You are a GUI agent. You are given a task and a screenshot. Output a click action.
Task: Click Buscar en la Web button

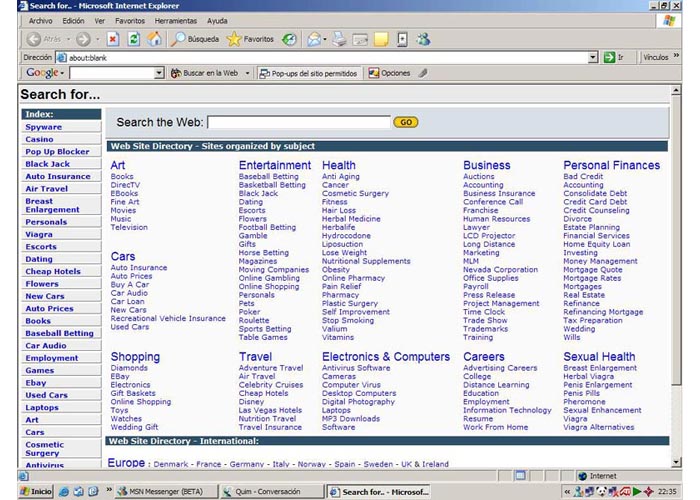pos(205,73)
